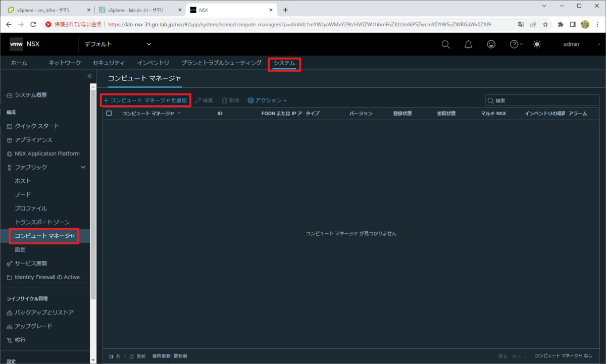Click the ID column header
606x364 pixels.
pyautogui.click(x=220, y=114)
